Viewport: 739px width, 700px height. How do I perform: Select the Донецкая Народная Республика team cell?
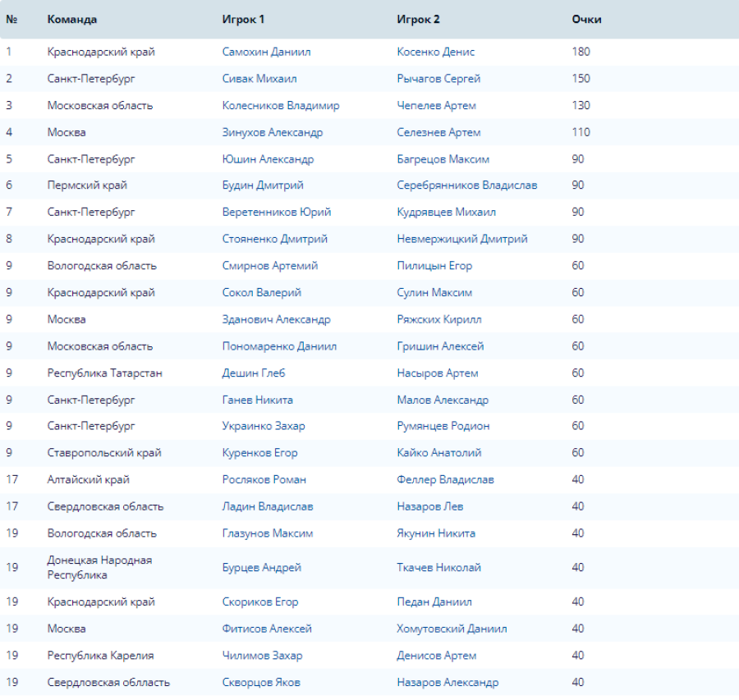[x=99, y=567]
